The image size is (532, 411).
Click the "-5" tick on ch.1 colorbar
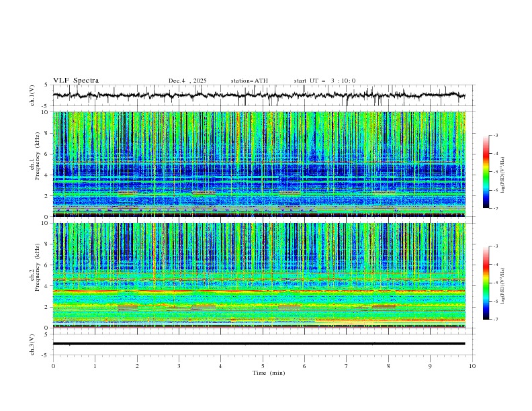click(496, 172)
